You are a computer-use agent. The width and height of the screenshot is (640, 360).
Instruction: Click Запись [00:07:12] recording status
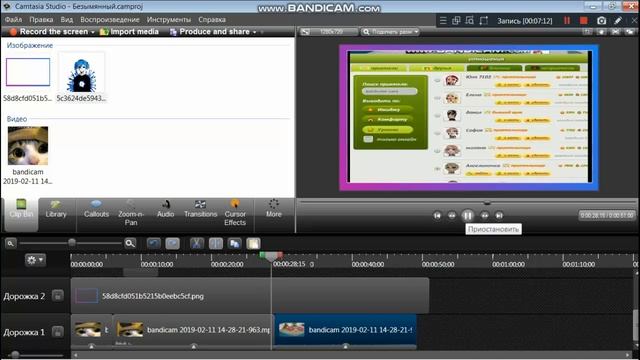524,21
